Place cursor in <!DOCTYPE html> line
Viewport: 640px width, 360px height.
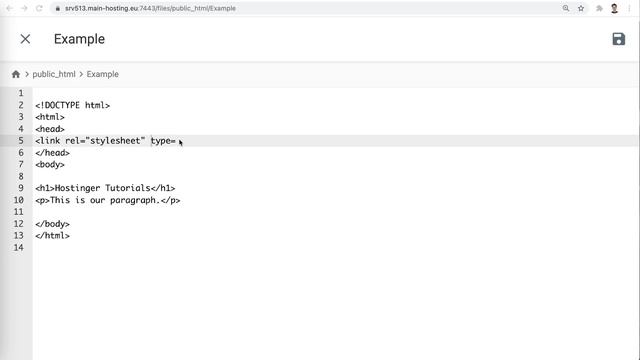click(x=72, y=105)
